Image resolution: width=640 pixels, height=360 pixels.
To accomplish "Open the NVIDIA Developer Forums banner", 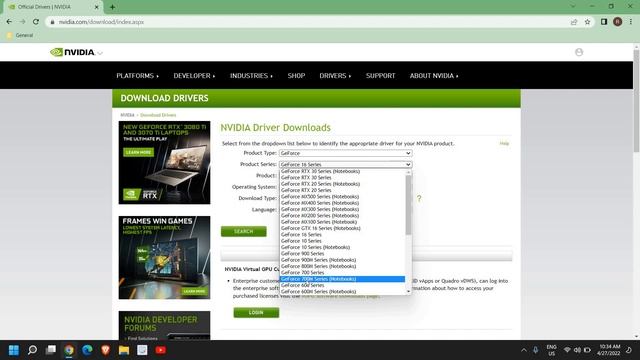I will [164, 325].
